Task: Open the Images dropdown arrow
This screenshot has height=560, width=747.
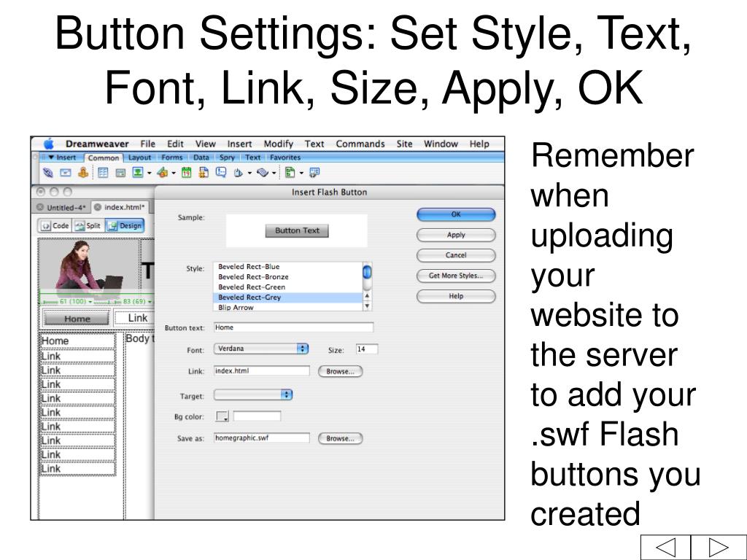Action: [149, 174]
